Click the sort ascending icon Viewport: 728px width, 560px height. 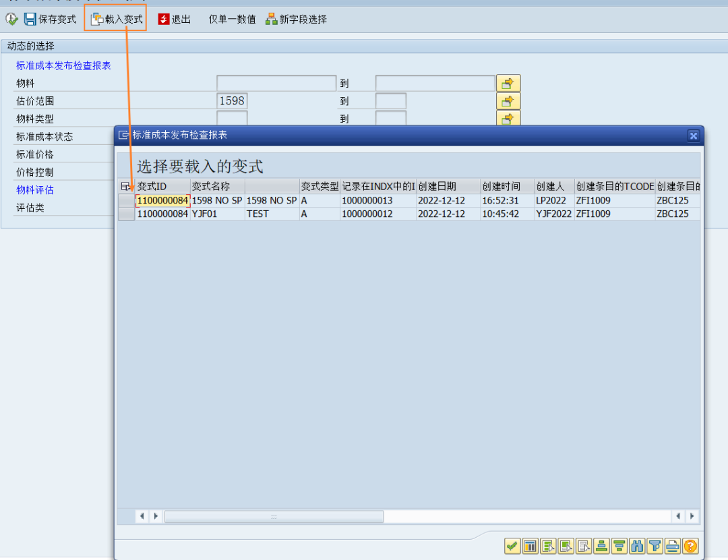coord(601,546)
